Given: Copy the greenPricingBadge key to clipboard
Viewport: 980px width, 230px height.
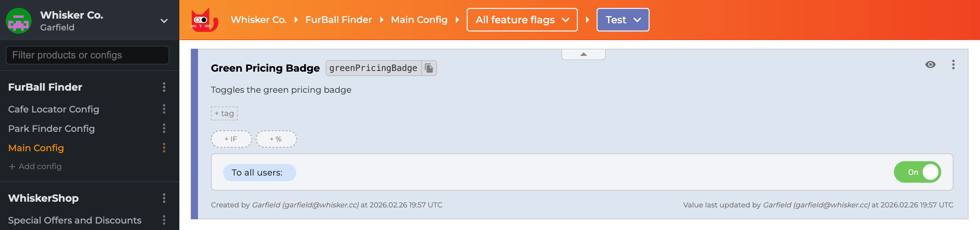Looking at the screenshot, I should pos(429,68).
